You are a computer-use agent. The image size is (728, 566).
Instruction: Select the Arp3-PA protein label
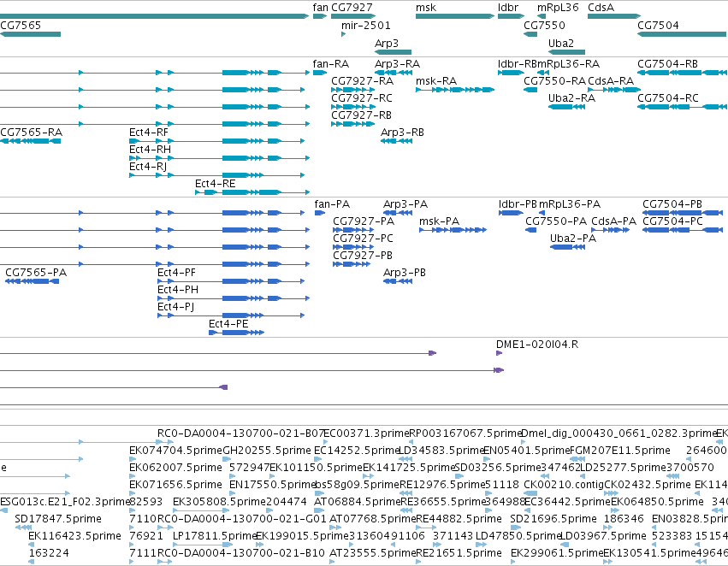click(405, 204)
